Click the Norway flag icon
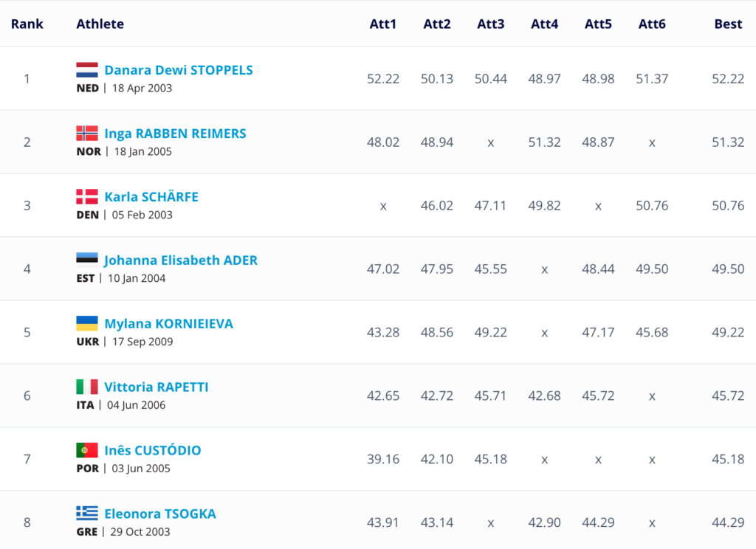Image resolution: width=756 pixels, height=549 pixels. tap(87, 134)
